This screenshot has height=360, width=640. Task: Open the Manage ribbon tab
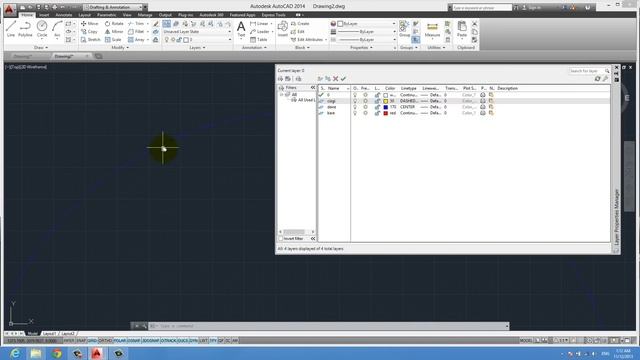[144, 15]
